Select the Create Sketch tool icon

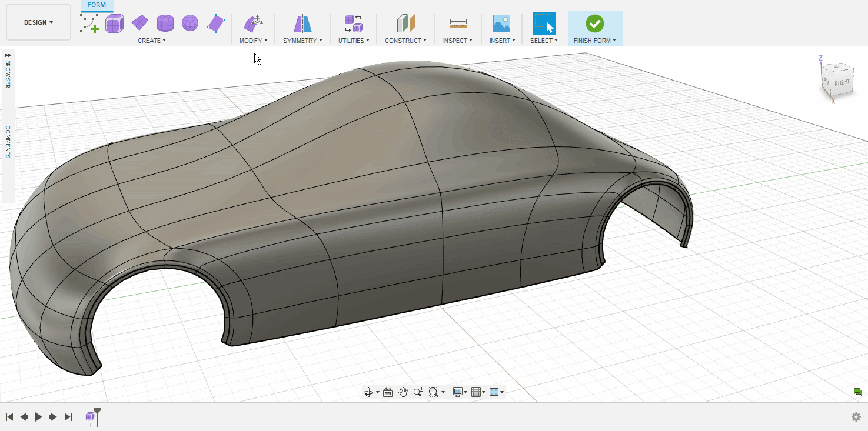tap(89, 24)
